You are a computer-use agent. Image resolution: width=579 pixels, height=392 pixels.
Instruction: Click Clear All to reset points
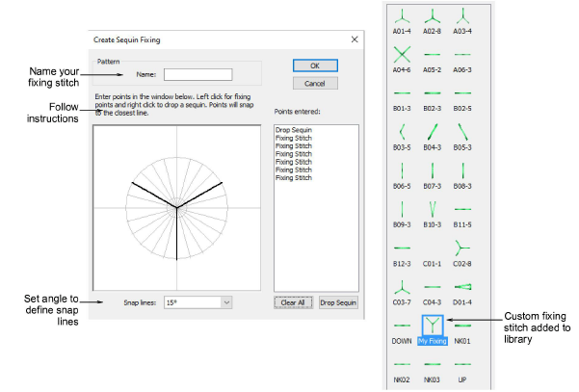[292, 302]
